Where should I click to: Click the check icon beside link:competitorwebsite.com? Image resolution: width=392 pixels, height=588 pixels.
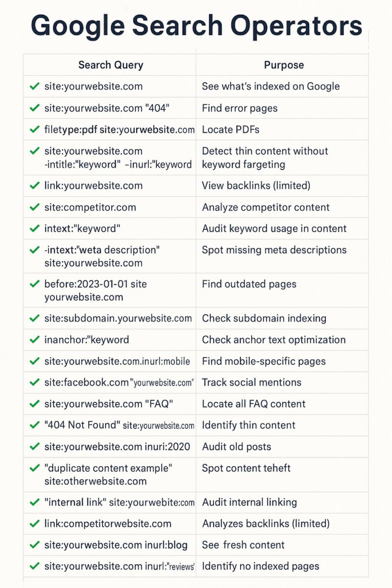coord(34,523)
